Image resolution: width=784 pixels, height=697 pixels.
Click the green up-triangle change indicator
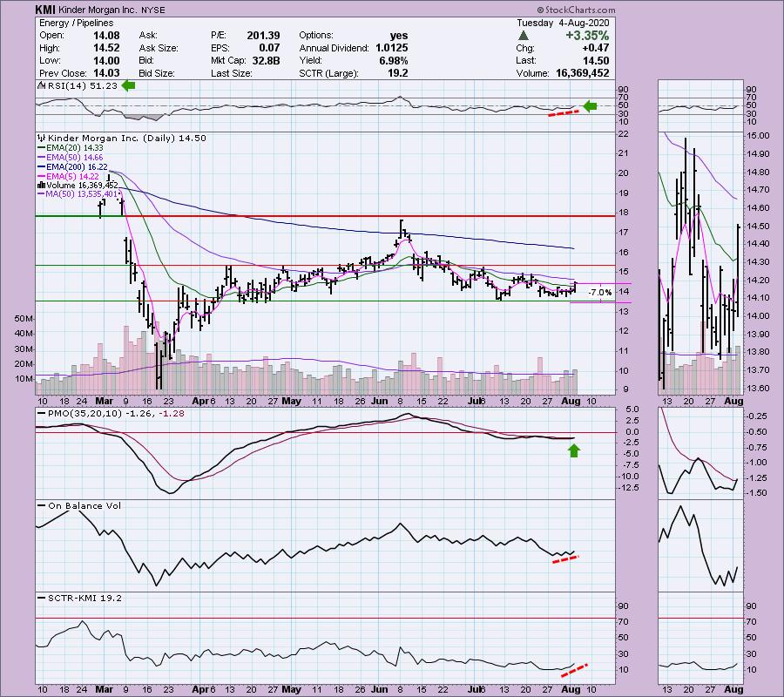pos(523,36)
